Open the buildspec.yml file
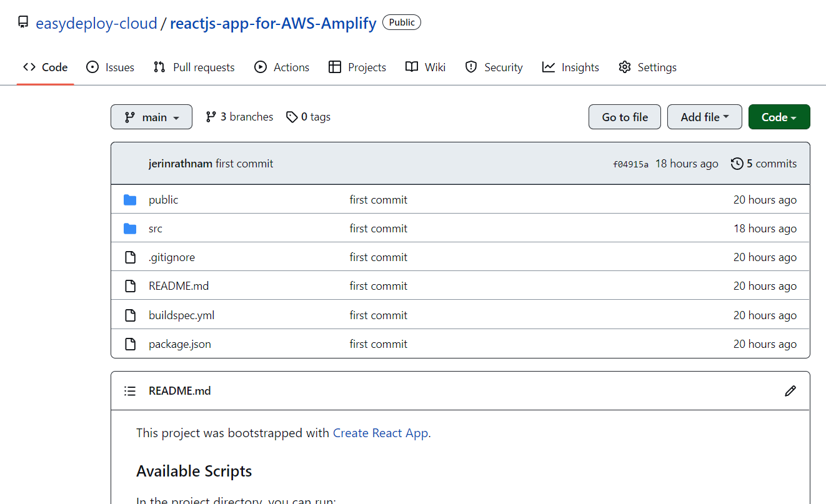This screenshot has width=826, height=504. (x=181, y=315)
